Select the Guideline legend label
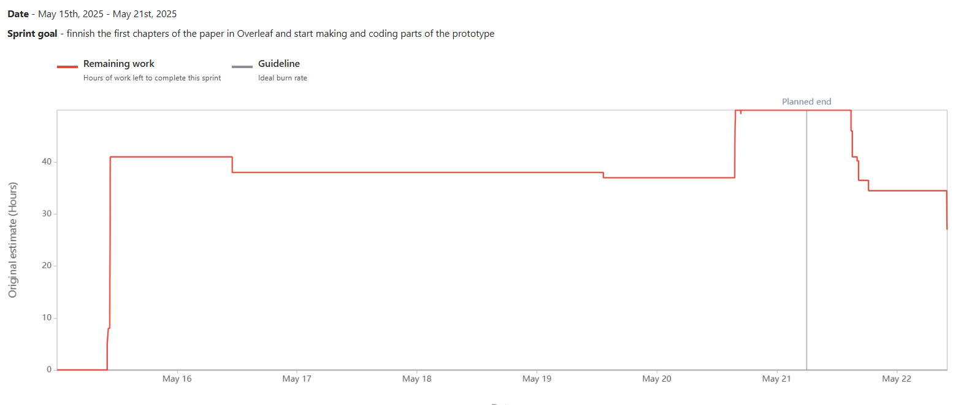 tap(279, 64)
